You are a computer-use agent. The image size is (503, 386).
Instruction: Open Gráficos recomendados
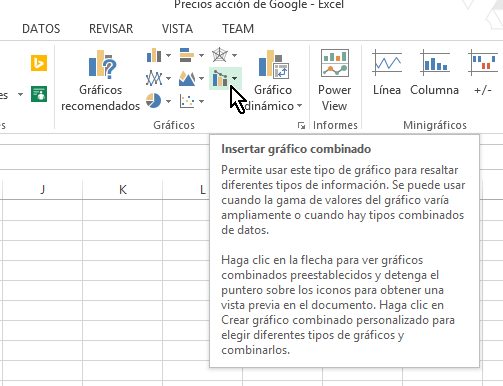pos(101,81)
